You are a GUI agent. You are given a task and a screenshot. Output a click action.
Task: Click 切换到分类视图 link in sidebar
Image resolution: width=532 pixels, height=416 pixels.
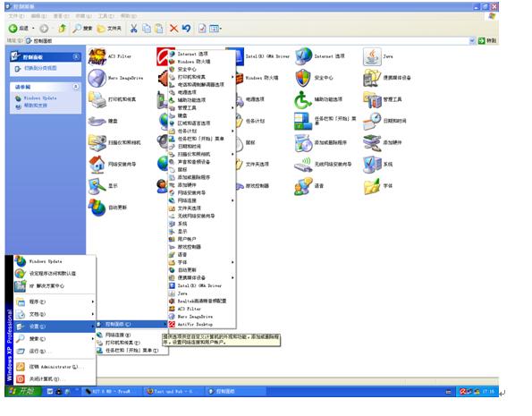40,68
